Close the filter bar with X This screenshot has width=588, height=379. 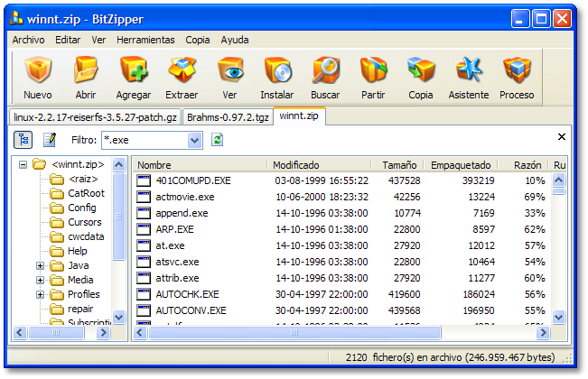562,136
